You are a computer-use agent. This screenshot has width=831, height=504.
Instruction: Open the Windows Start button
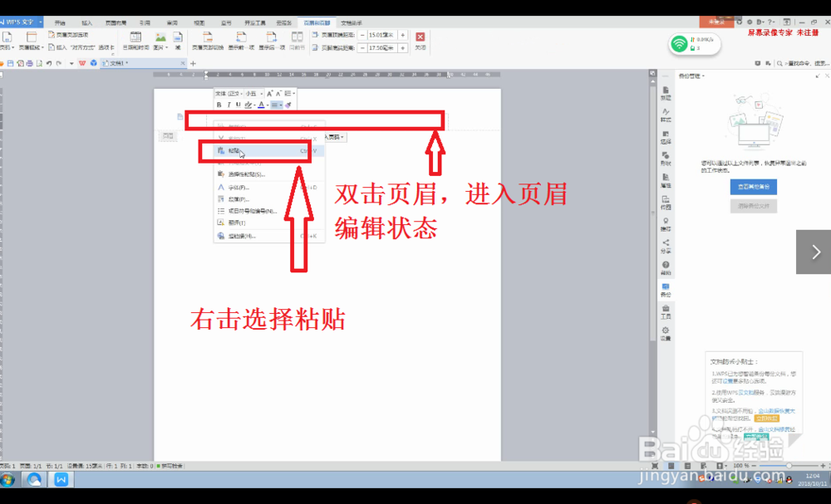pyautogui.click(x=7, y=480)
